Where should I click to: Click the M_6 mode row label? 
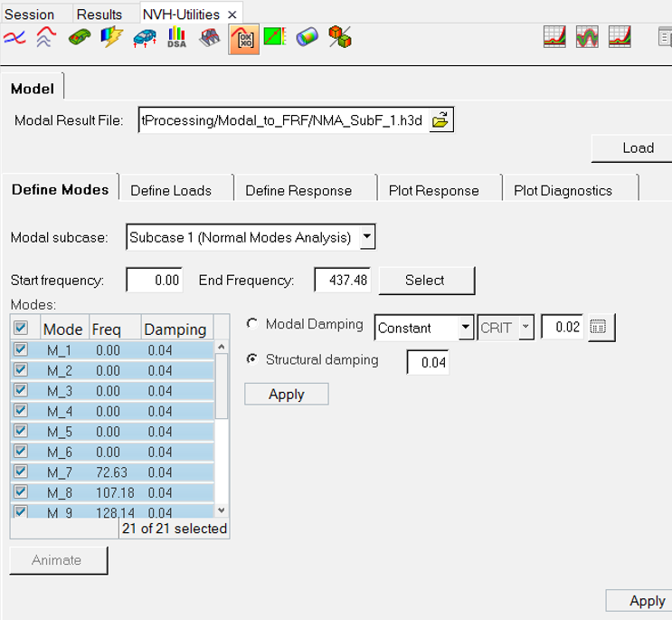(60, 452)
